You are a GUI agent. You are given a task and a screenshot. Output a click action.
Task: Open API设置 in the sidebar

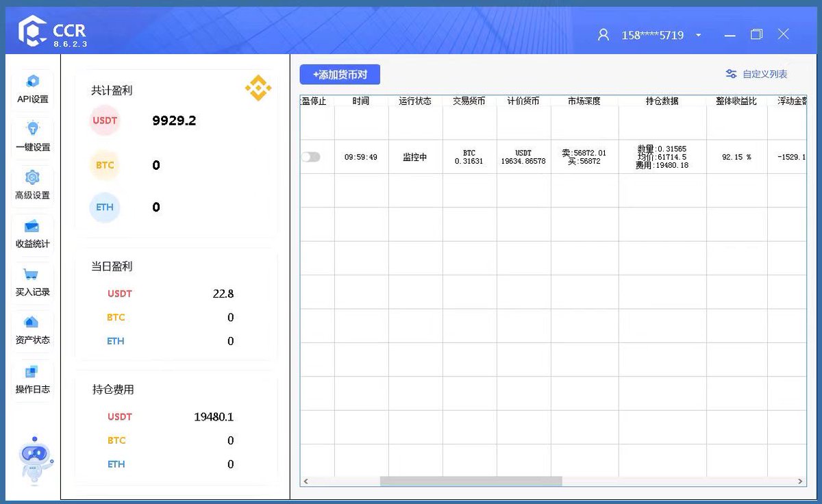[33, 90]
